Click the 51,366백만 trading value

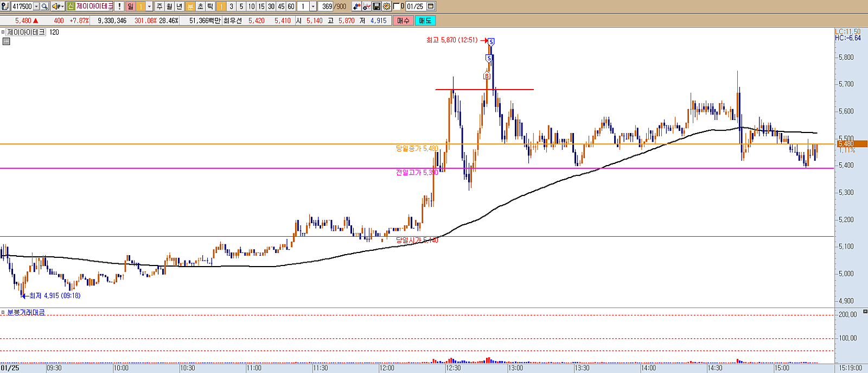205,21
